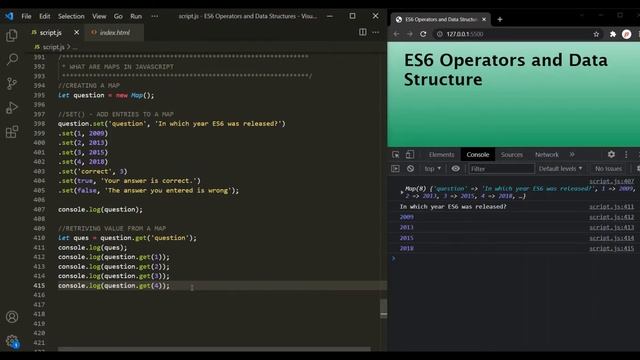Switch to the Elements DevTools tab
640x360 pixels.
441,155
